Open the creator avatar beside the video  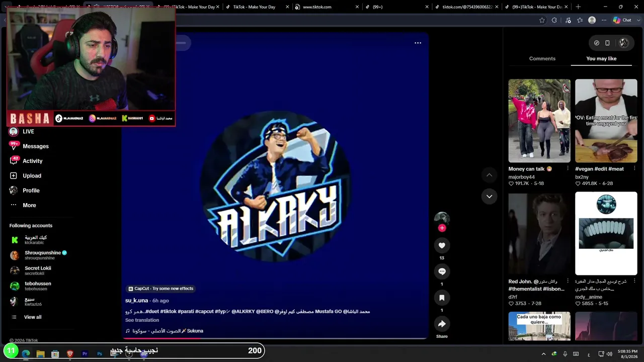pos(442,218)
